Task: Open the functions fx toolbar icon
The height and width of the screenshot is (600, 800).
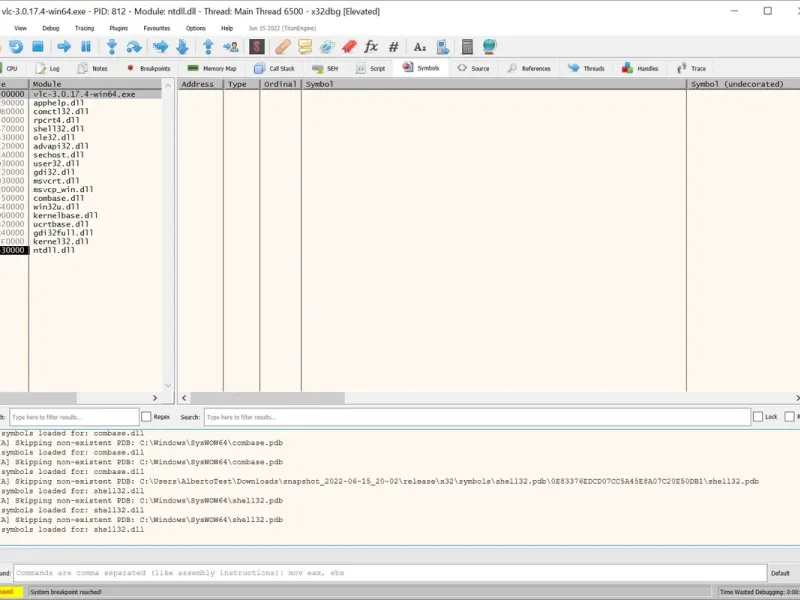Action: click(371, 47)
